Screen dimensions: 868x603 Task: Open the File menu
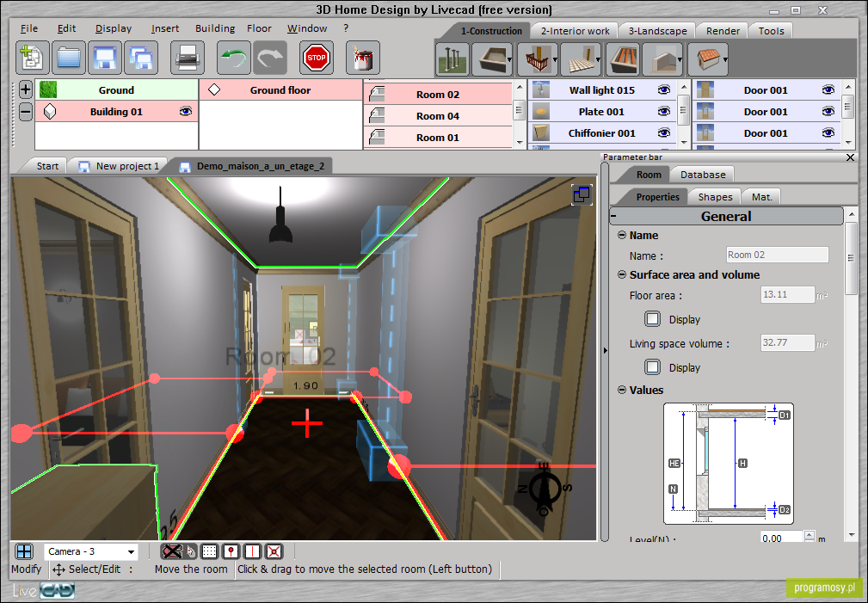pyautogui.click(x=28, y=28)
